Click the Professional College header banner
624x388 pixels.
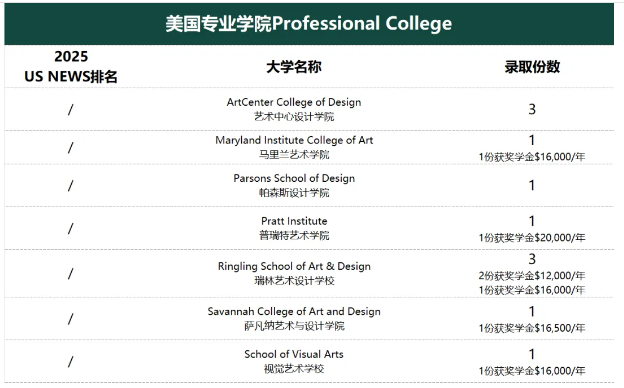click(309, 24)
